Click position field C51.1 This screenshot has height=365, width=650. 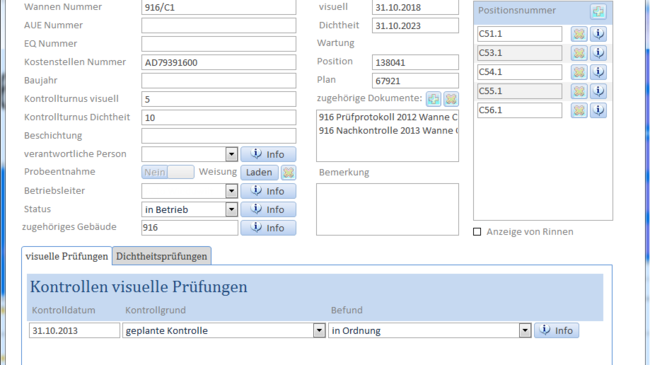point(519,34)
